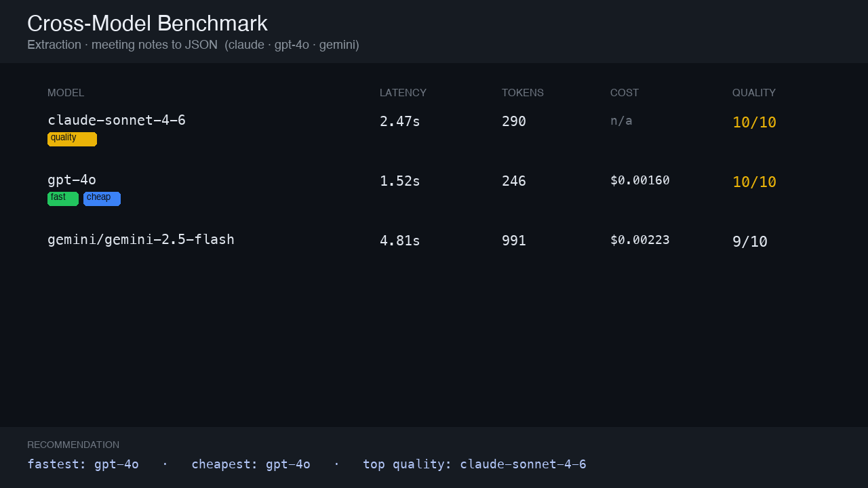Click the green 'fast' badge
The width and height of the screenshot is (868, 488).
tap(63, 199)
